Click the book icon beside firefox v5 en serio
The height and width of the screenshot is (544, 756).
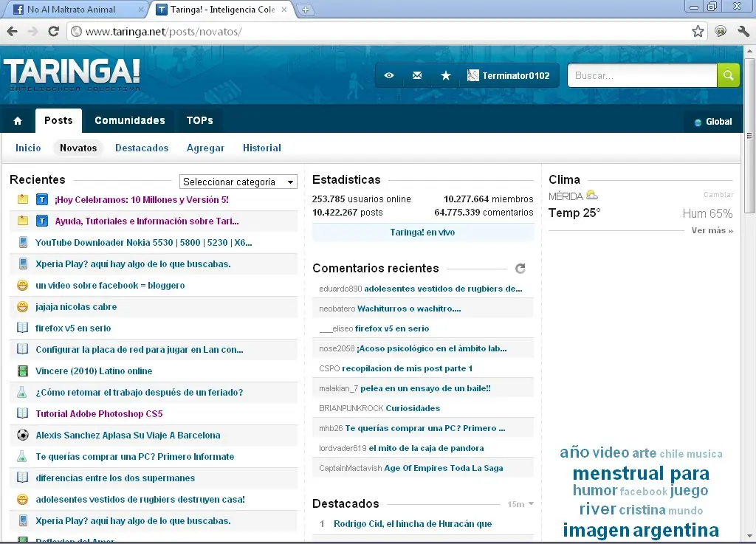(22, 328)
